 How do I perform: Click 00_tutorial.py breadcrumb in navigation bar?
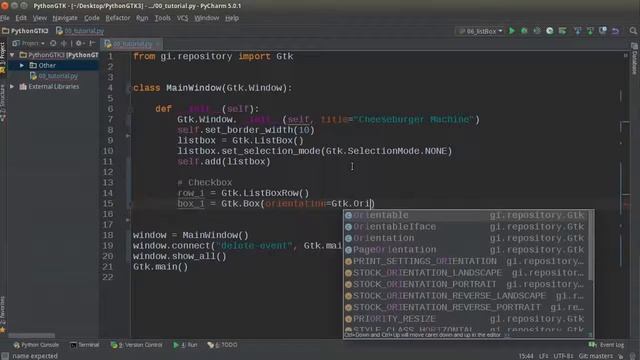pyautogui.click(x=80, y=31)
